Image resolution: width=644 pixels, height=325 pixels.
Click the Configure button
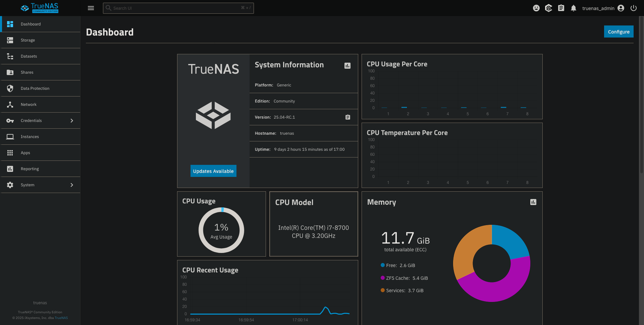tap(619, 31)
